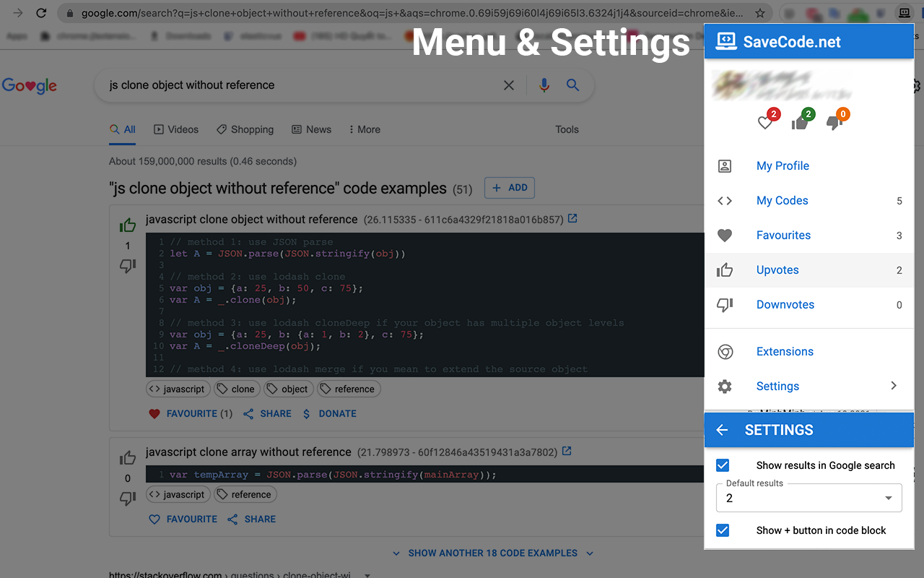Click the Downvotes thumbs-down icon in menu
924x578 pixels.
(x=725, y=305)
